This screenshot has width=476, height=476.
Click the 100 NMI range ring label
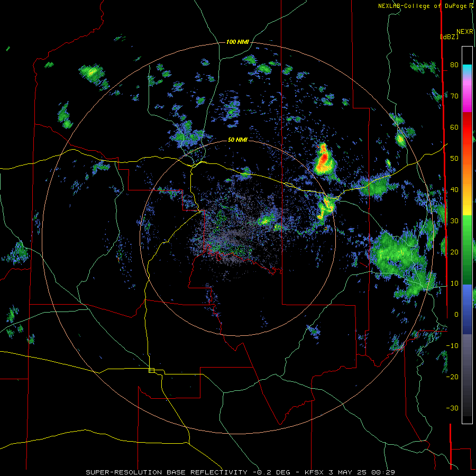pos(237,42)
